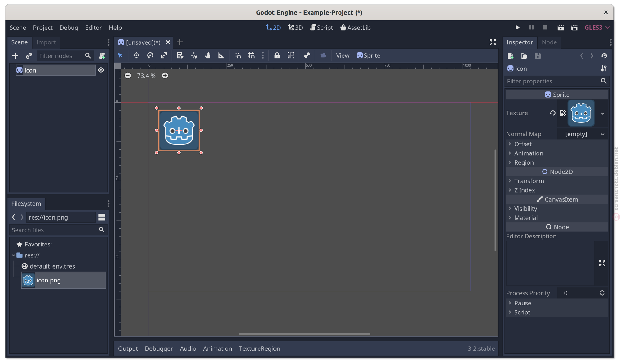Reset zoom by clicking 73.4 %

146,76
